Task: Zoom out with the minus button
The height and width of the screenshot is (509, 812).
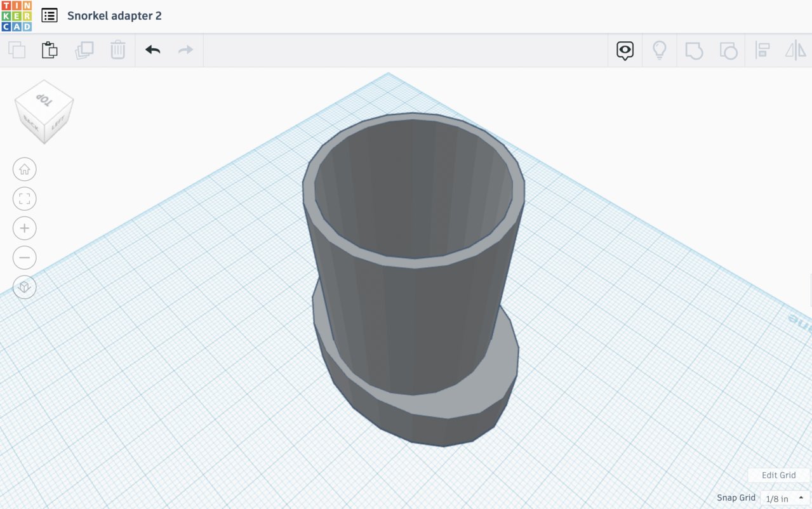Action: (x=25, y=258)
